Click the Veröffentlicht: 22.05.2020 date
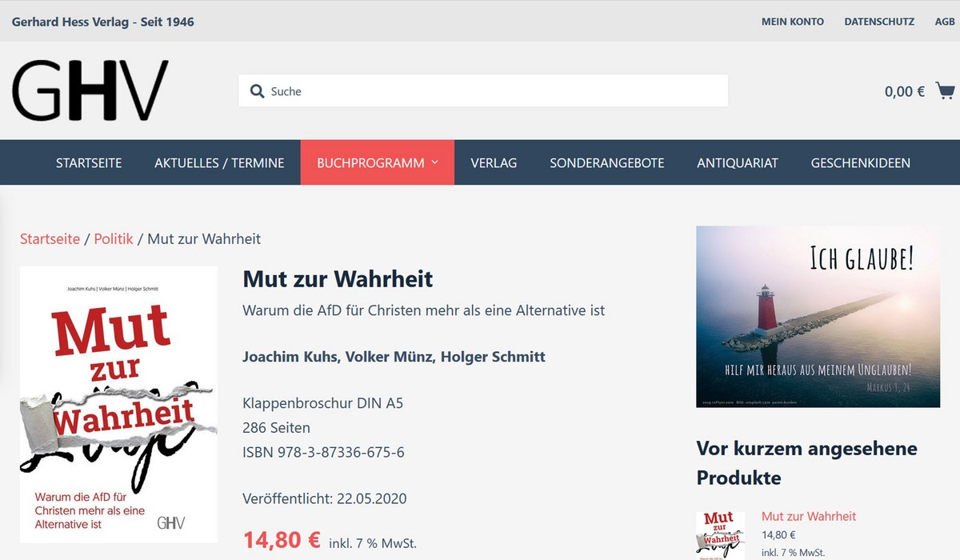960x560 pixels. tap(325, 498)
